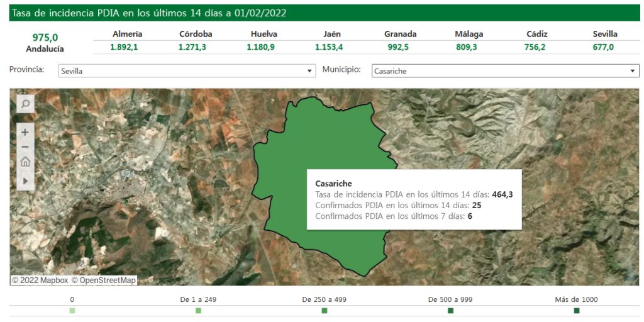Expand the Municipio dropdown arrow

[633, 71]
